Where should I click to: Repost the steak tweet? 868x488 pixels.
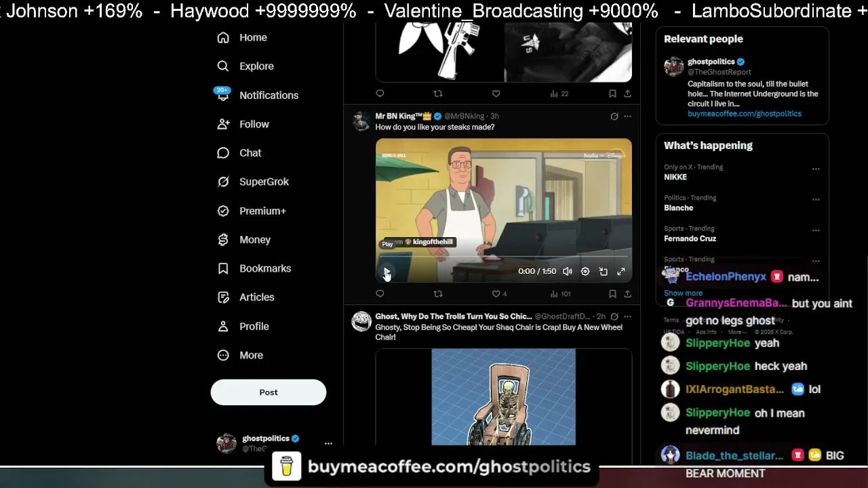438,293
